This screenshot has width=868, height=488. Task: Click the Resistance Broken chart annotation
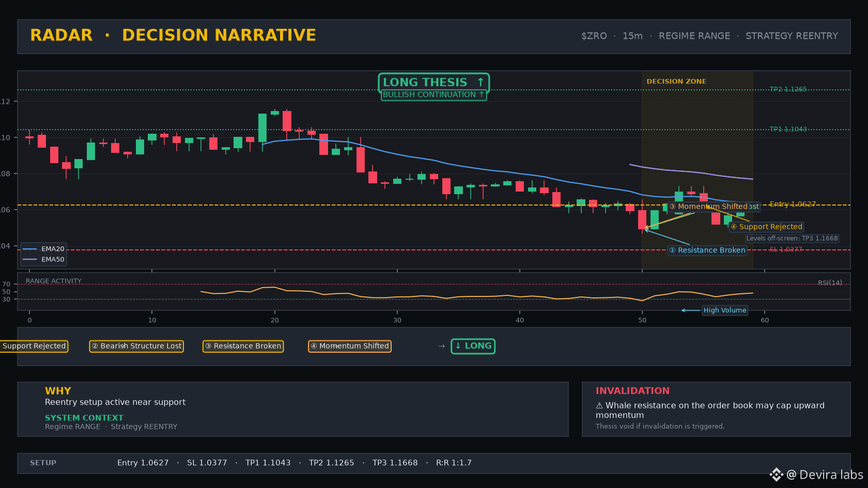point(707,250)
